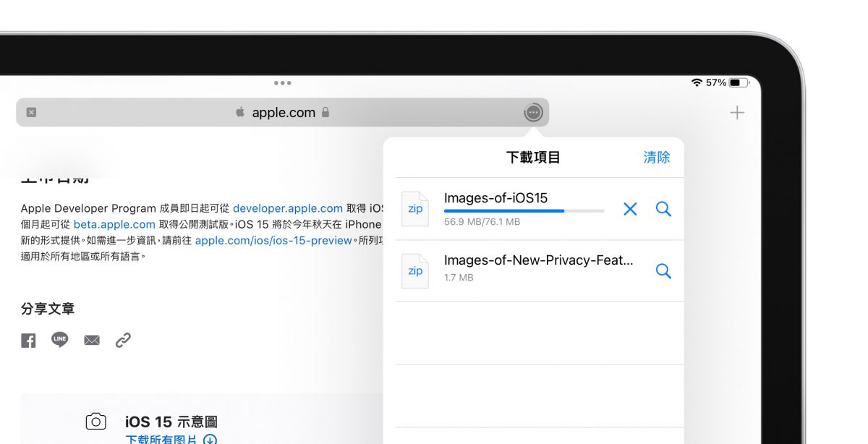The height and width of the screenshot is (444, 868).
Task: Cancel the Images-of-iOS15 download
Action: tap(630, 209)
